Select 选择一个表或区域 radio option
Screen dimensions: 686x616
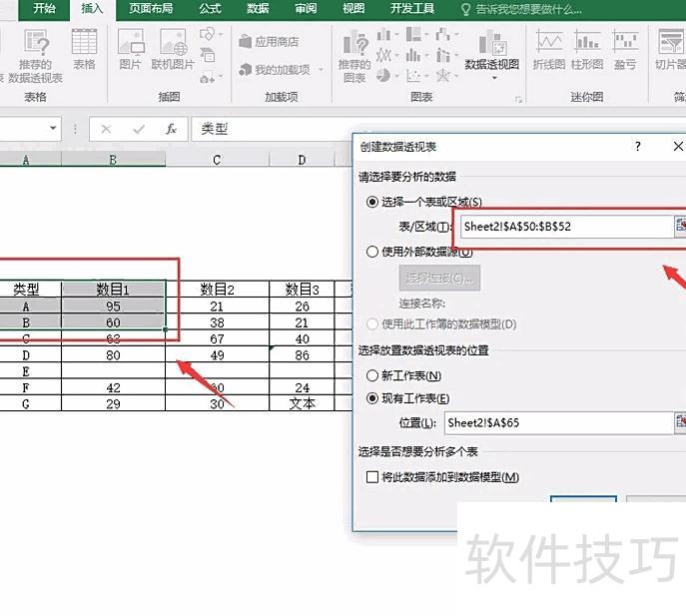pos(373,202)
